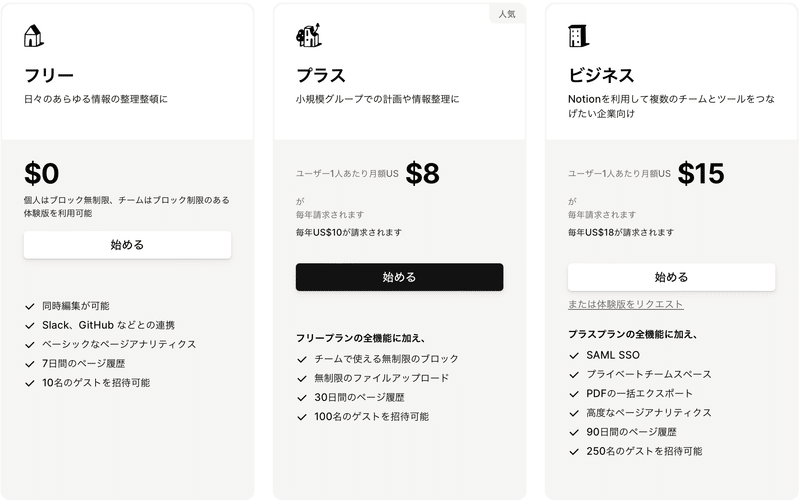
Task: Click checkmark beside 100名のゲストを招待可能
Action: click(x=302, y=417)
